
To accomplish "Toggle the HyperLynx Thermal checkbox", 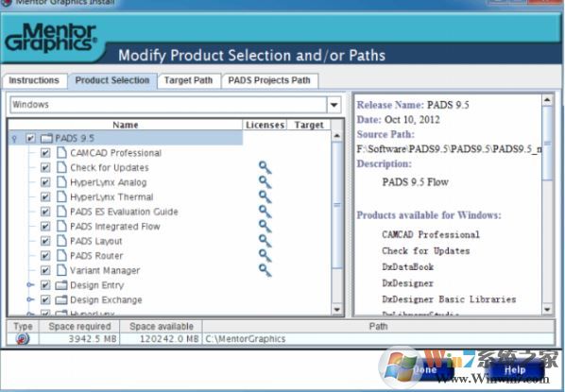I will click(45, 197).
